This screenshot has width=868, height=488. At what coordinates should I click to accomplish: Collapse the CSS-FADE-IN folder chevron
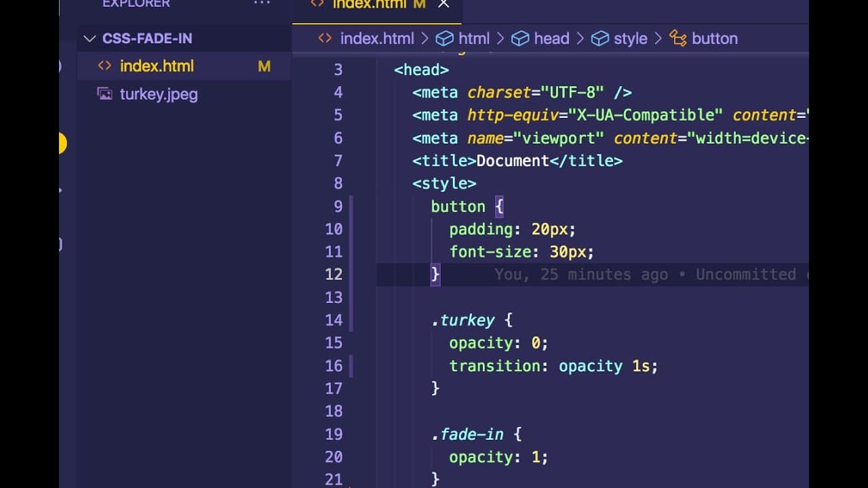coord(89,39)
